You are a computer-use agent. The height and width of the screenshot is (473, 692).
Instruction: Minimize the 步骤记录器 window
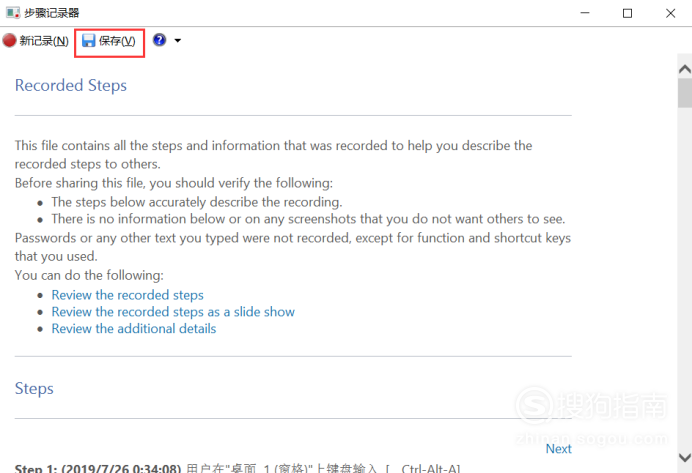point(585,13)
